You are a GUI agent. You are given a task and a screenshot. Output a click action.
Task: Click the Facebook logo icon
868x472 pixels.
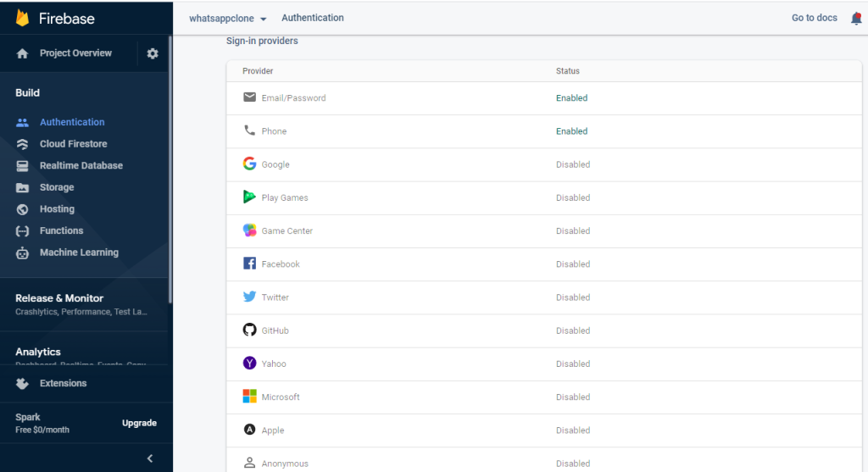(250, 264)
